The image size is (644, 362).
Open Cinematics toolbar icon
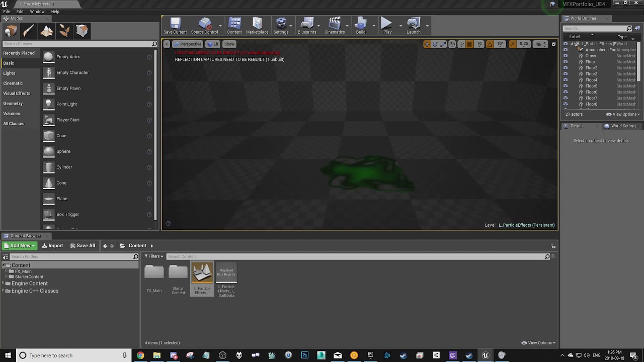click(335, 26)
